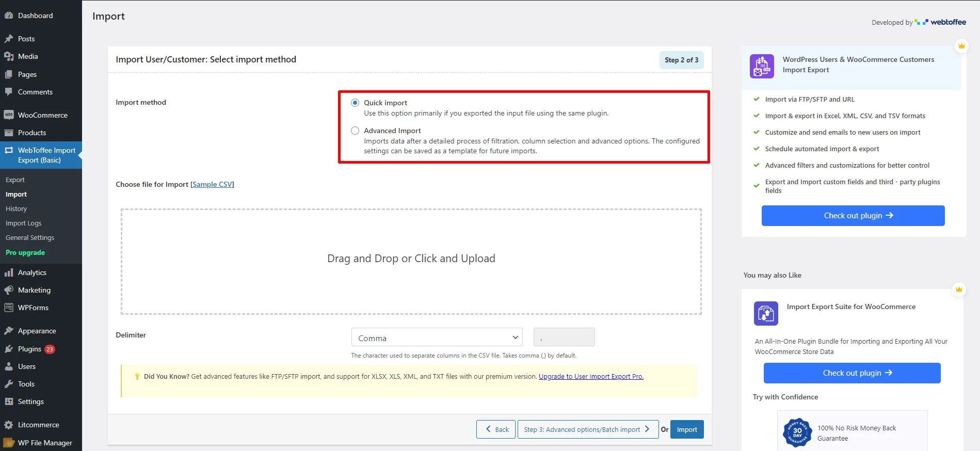Click the Plugins plug icon

(x=9, y=349)
